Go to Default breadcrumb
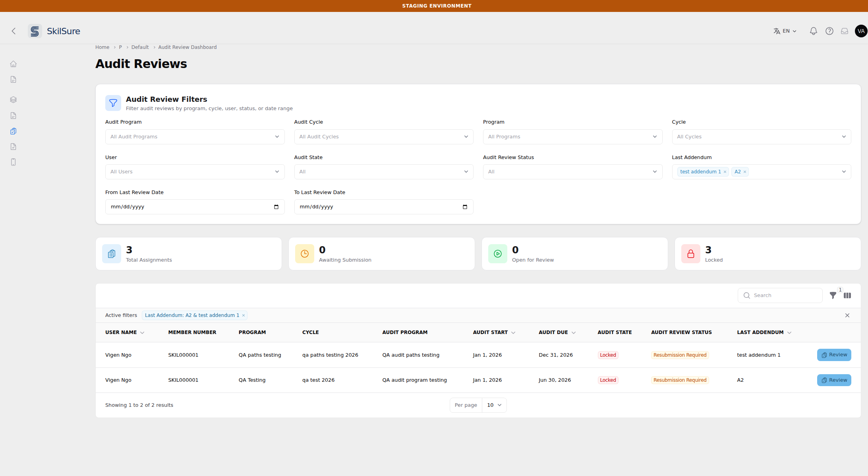868x476 pixels. 140,47
